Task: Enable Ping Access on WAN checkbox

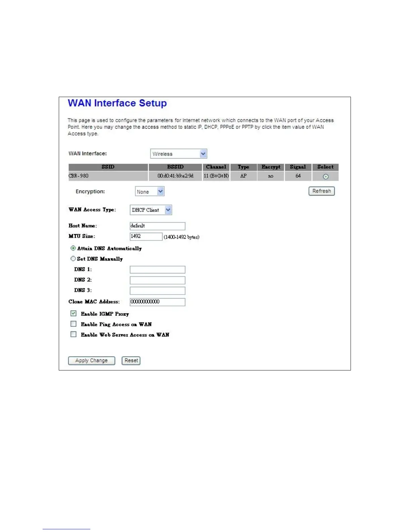Action: pos(74,324)
